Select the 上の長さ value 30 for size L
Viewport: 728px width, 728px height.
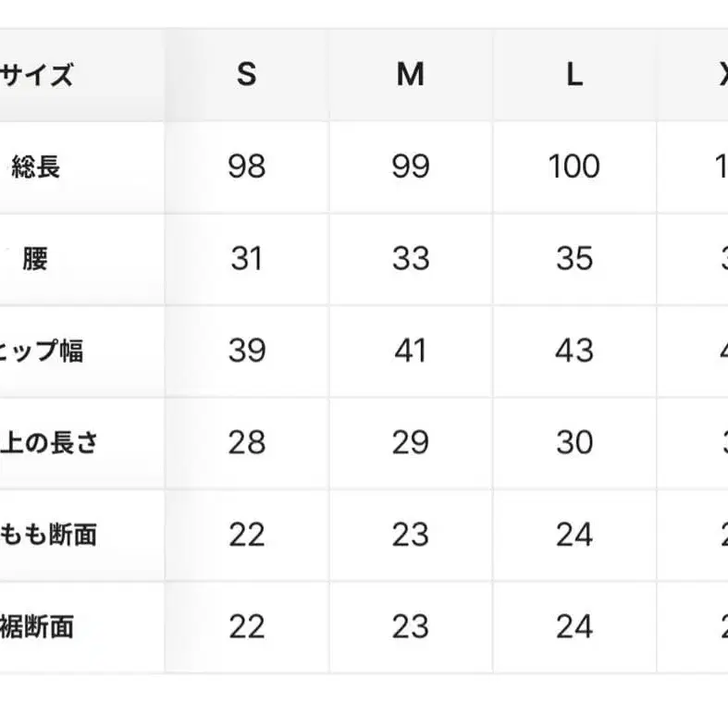click(x=574, y=443)
